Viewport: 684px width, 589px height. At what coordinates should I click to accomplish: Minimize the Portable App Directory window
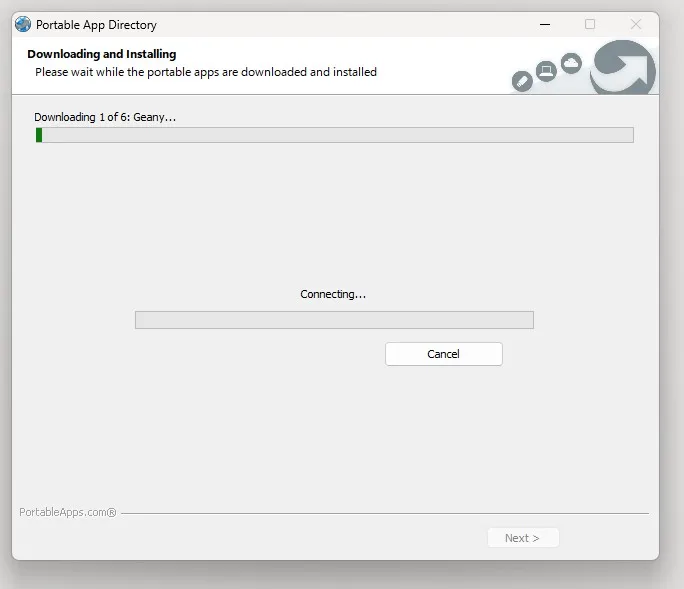tap(545, 24)
